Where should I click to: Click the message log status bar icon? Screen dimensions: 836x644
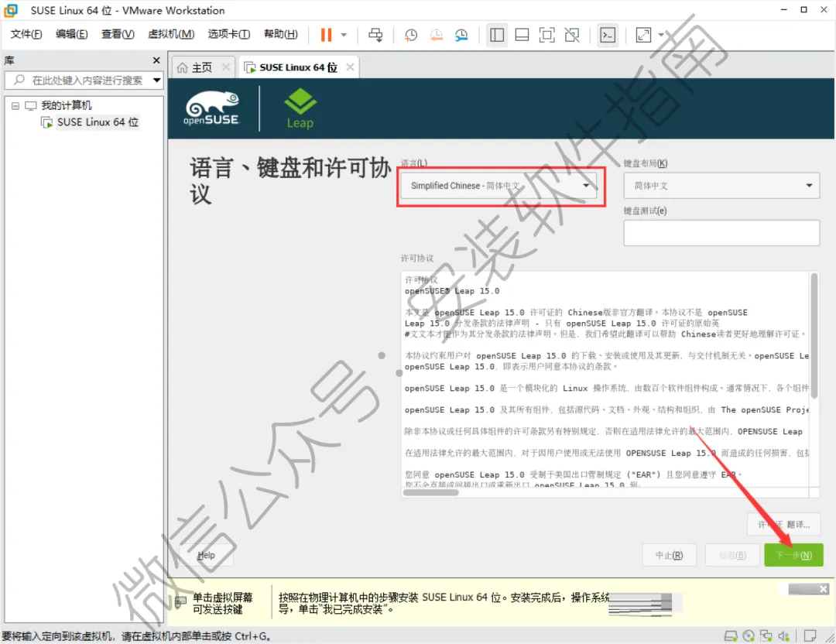810,635
